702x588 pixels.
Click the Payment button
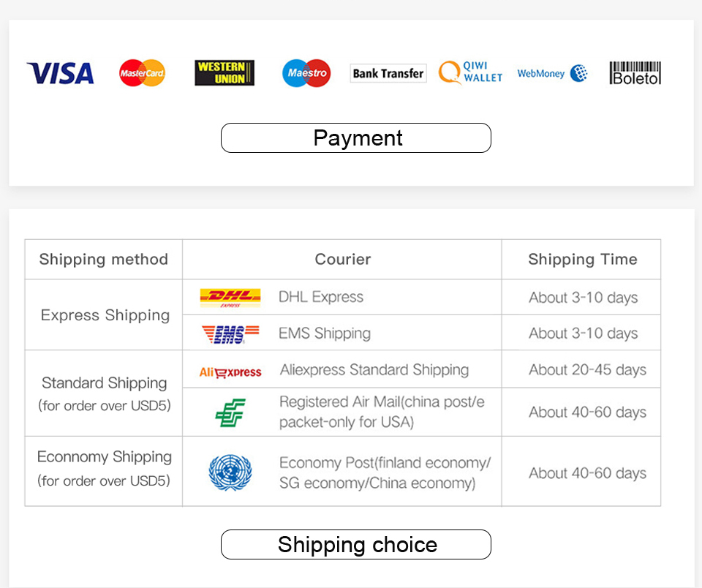coord(356,138)
